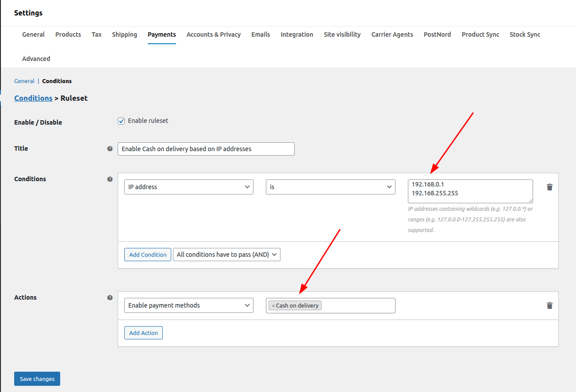The width and height of the screenshot is (576, 392).
Task: Open the IP address condition dropdown
Action: pos(188,187)
